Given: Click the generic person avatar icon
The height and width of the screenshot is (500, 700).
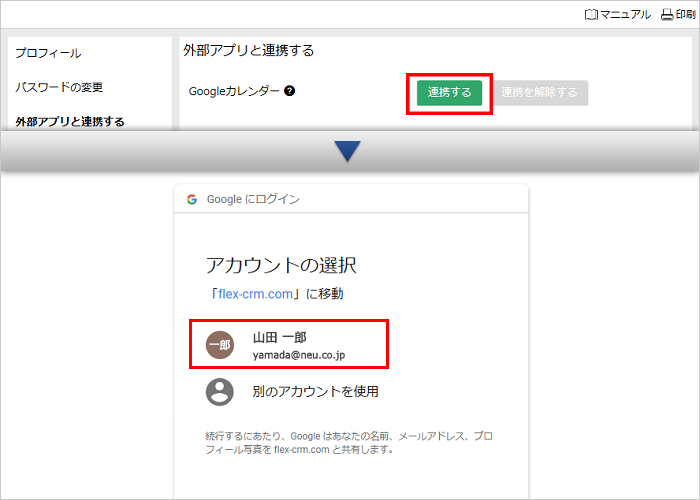Looking at the screenshot, I should (220, 392).
